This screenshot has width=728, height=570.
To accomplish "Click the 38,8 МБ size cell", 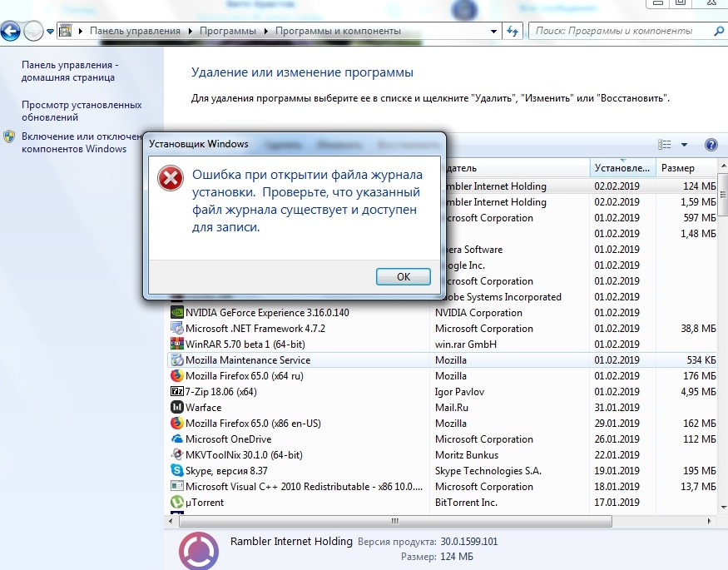I will pos(698,328).
